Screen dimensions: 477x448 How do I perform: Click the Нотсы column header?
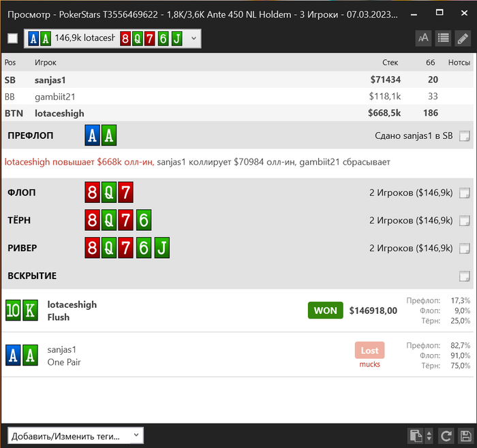(x=459, y=63)
